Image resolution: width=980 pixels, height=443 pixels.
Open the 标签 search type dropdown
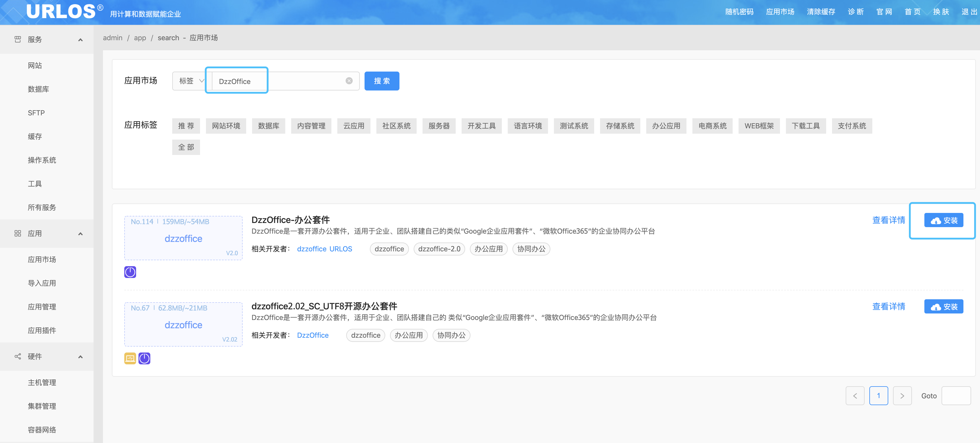coord(191,81)
